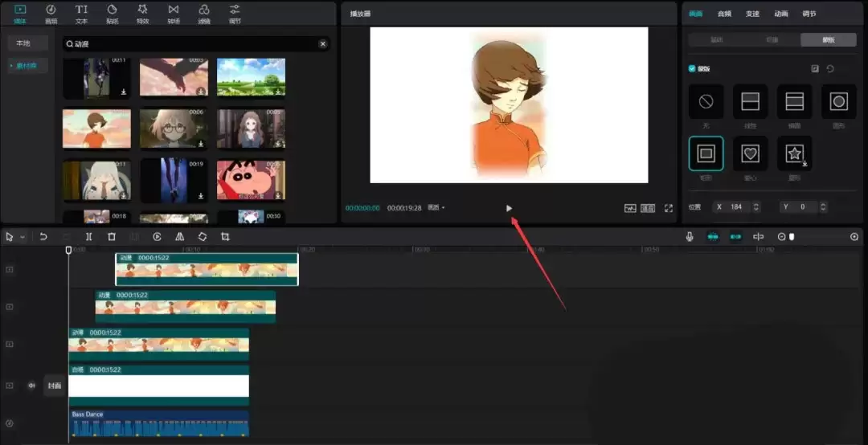Invert the mask with the square icon
Screen dimensions: 868x445
coord(815,68)
